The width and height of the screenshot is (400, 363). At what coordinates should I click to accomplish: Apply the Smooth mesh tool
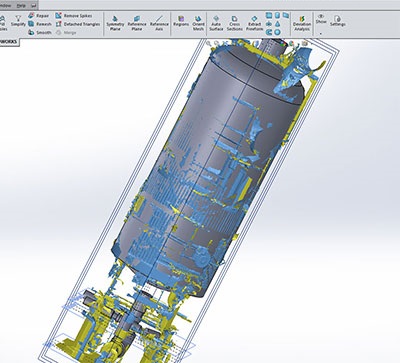[x=40, y=32]
